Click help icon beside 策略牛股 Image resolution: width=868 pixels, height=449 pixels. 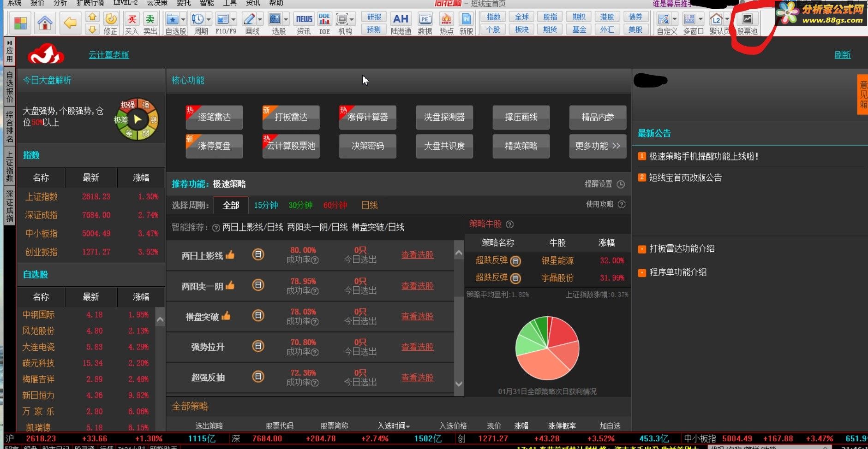509,224
